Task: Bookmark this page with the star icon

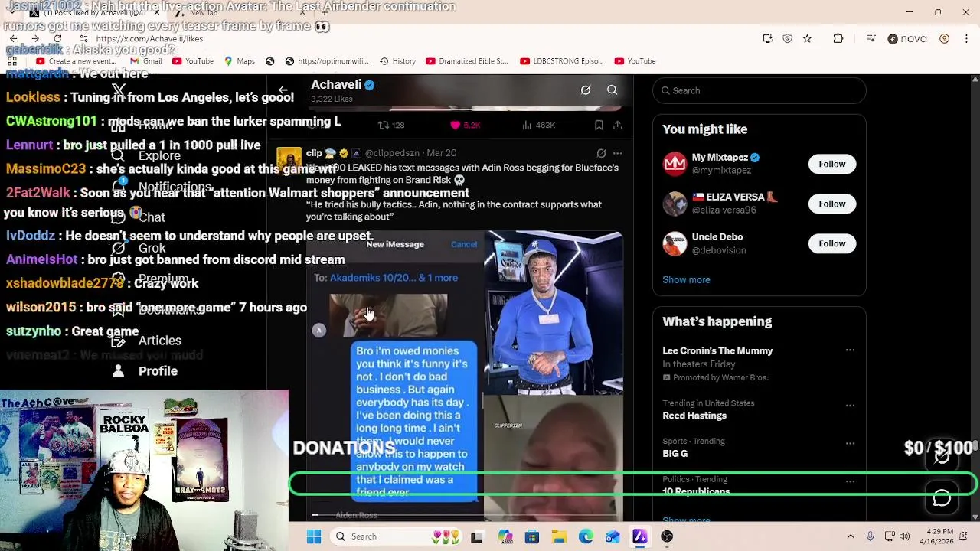Action: tap(807, 38)
